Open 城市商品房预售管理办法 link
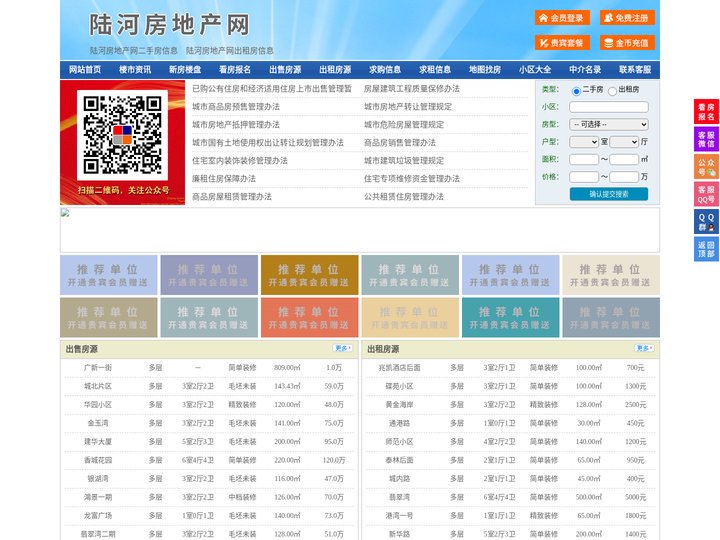 pyautogui.click(x=236, y=107)
